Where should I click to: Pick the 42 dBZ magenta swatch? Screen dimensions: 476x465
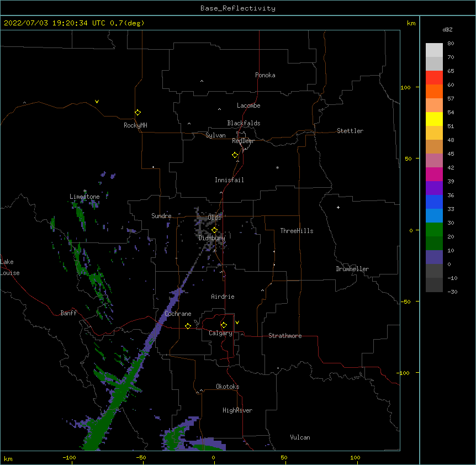point(434,174)
